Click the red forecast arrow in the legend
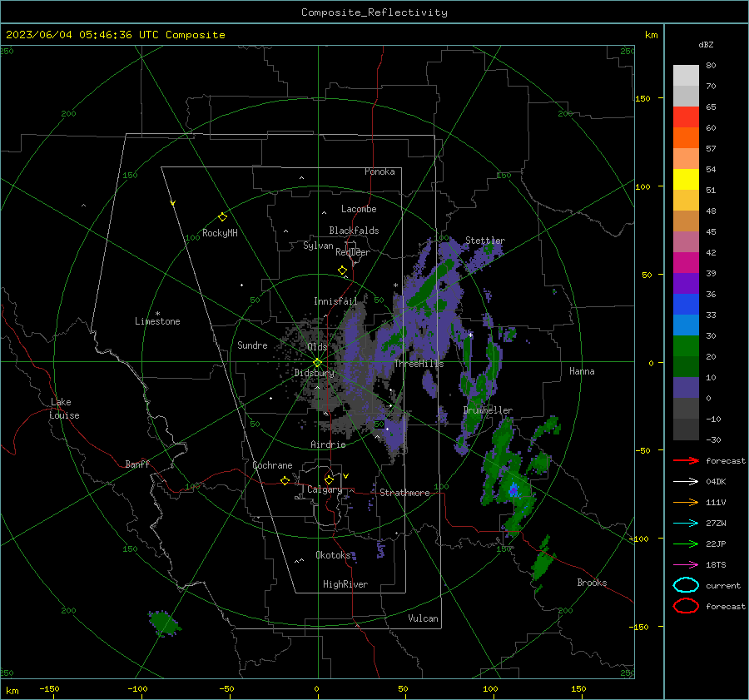The height and width of the screenshot is (700, 749). [686, 460]
